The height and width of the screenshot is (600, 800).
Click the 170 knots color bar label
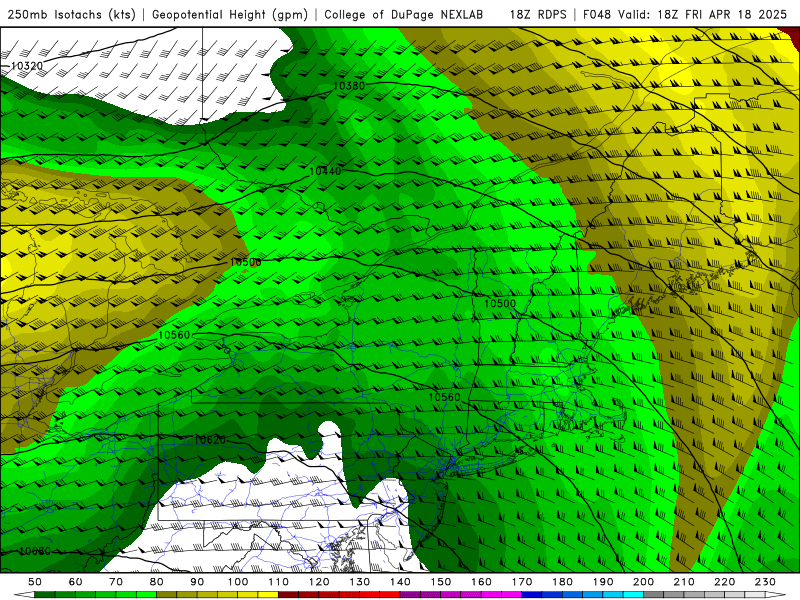[522, 582]
